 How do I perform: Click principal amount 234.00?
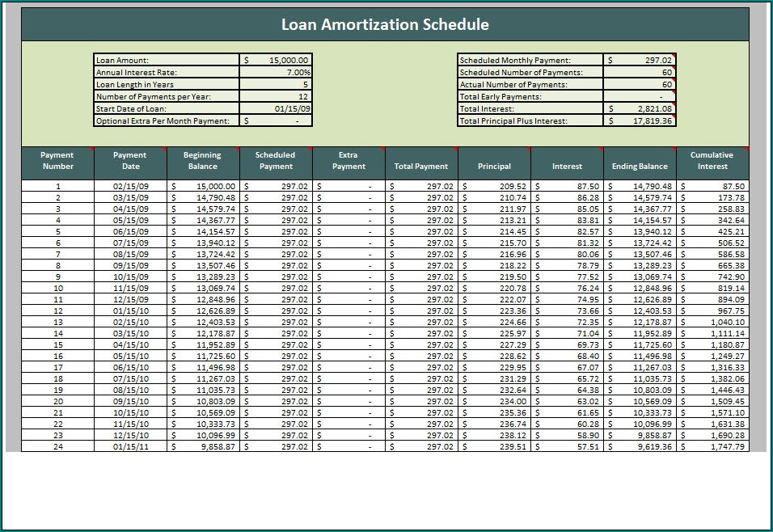point(495,402)
